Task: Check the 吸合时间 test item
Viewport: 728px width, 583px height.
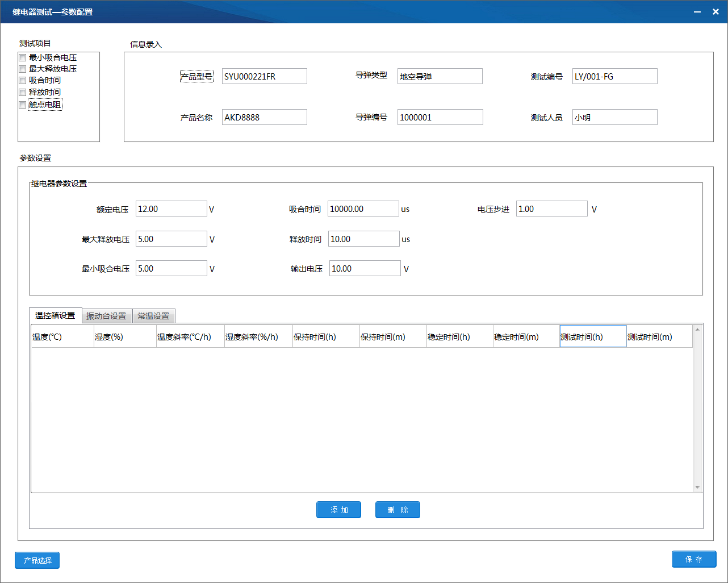Action: click(x=23, y=80)
